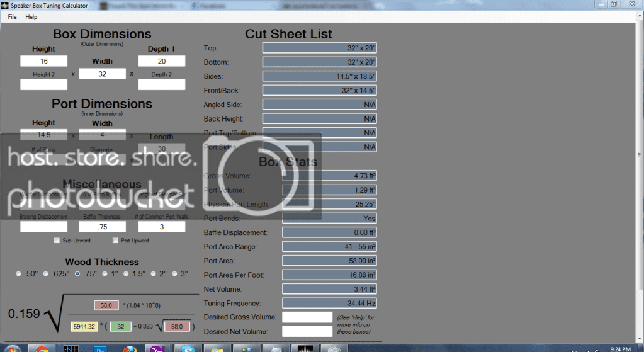Click the Baffle Thickness field showing .75
This screenshot has width=644, height=352.
(102, 227)
